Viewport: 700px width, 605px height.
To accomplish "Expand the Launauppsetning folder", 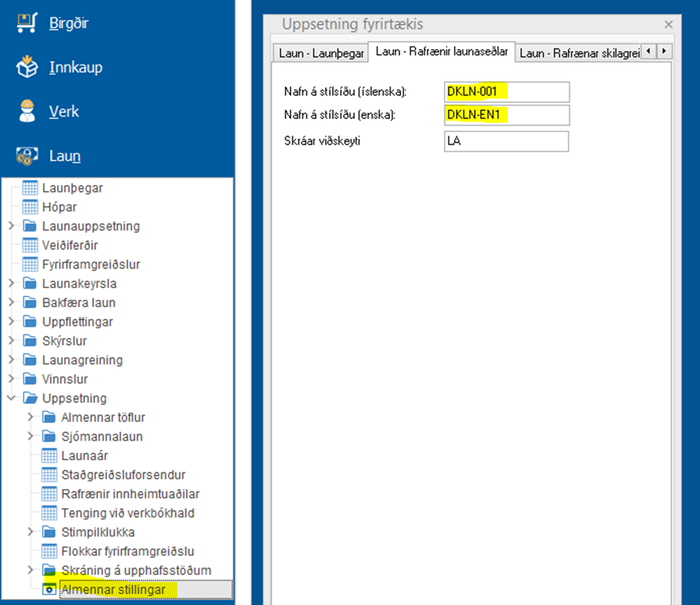I will click(x=11, y=226).
